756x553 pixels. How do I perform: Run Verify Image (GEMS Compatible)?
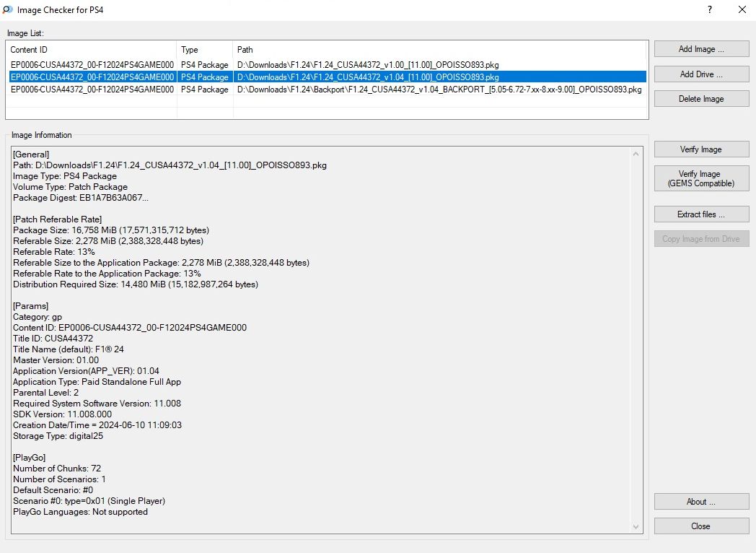(x=701, y=178)
